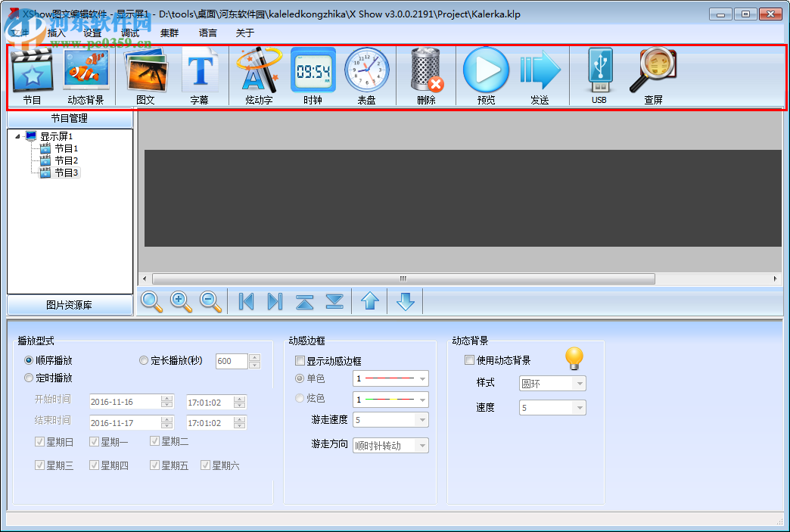Image resolution: width=790 pixels, height=532 pixels.
Task: Insert a 时钟 digital clock
Action: tap(313, 72)
